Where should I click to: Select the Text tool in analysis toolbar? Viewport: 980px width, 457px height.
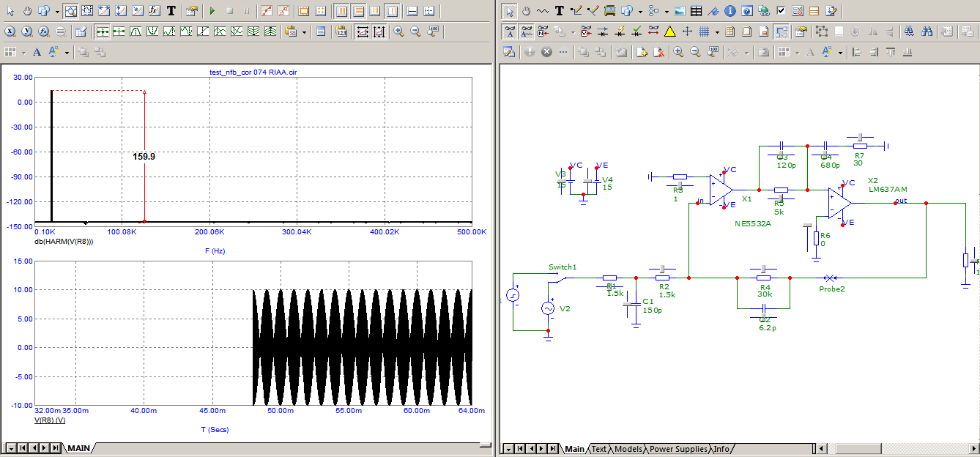pos(171,11)
